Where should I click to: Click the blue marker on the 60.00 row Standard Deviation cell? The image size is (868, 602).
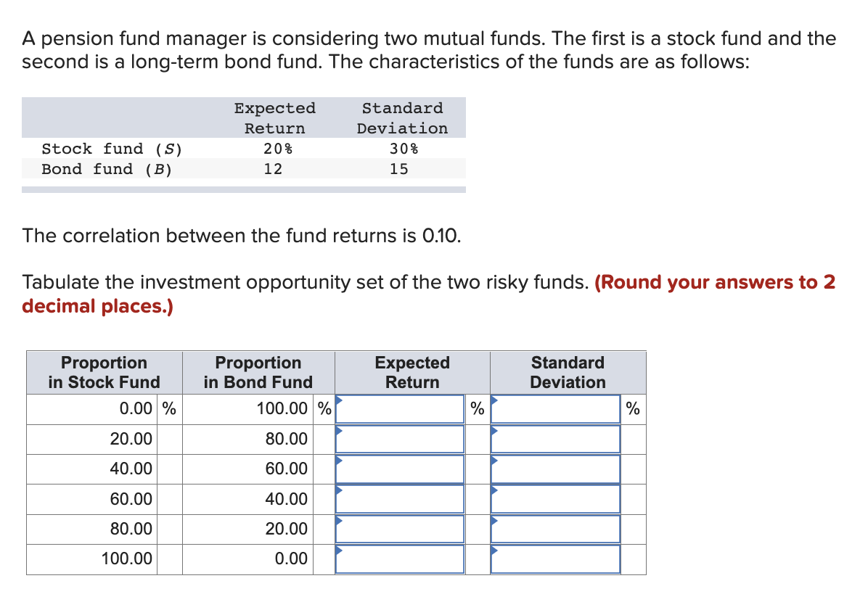point(496,490)
